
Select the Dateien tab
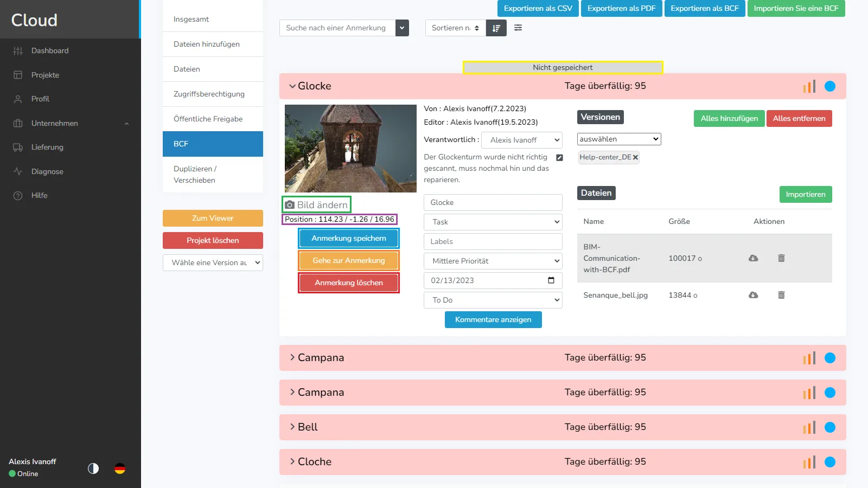coord(213,69)
